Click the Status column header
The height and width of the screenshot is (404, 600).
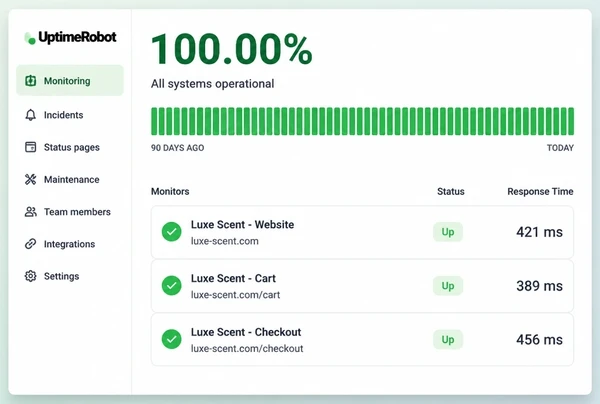(451, 191)
